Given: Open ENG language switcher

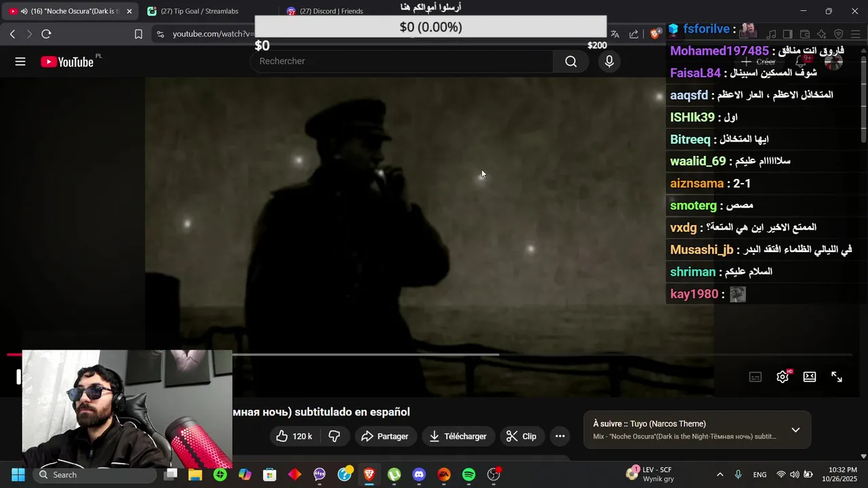Looking at the screenshot, I should 759,474.
